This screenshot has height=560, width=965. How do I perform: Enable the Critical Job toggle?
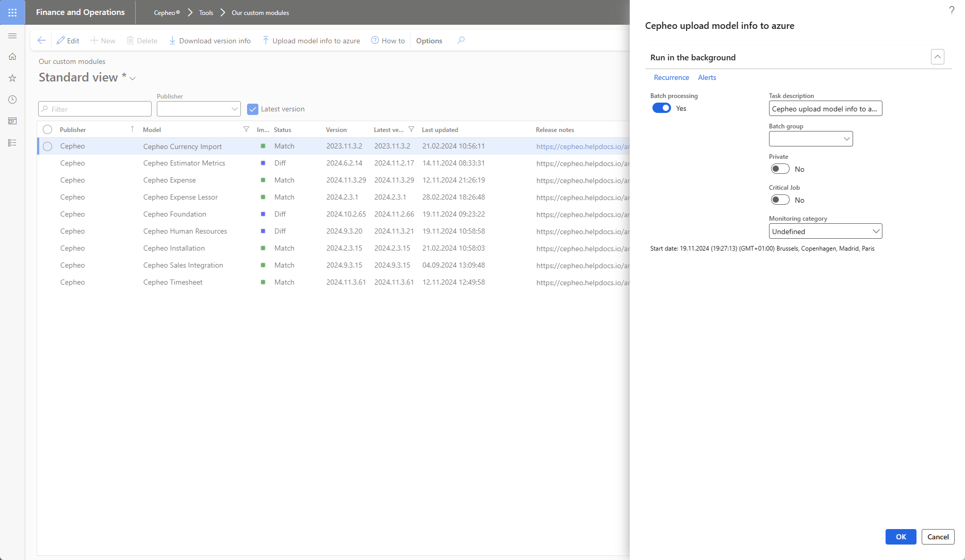click(780, 200)
